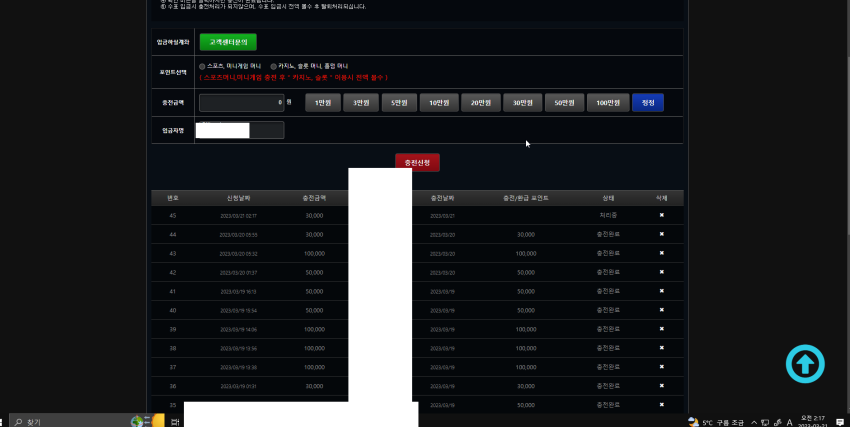Viewport: 850px width, 427px height.
Task: Open the taskbar Task View icon
Action: point(175,422)
